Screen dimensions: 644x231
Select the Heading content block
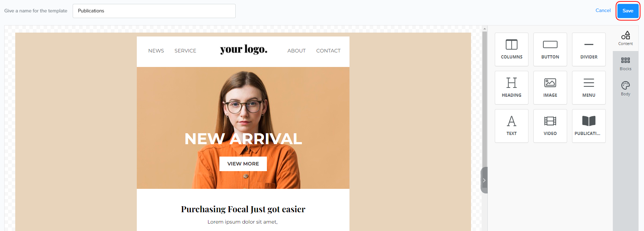[x=511, y=88]
